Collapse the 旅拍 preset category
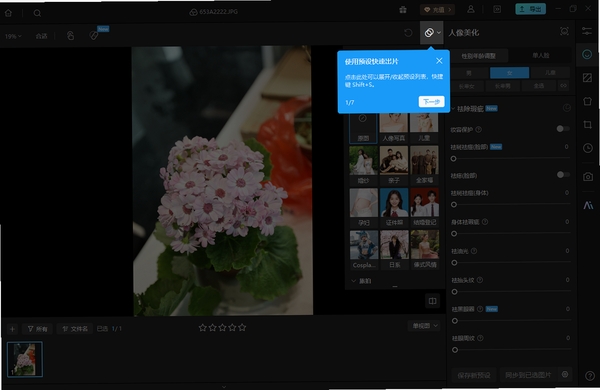 click(x=354, y=281)
